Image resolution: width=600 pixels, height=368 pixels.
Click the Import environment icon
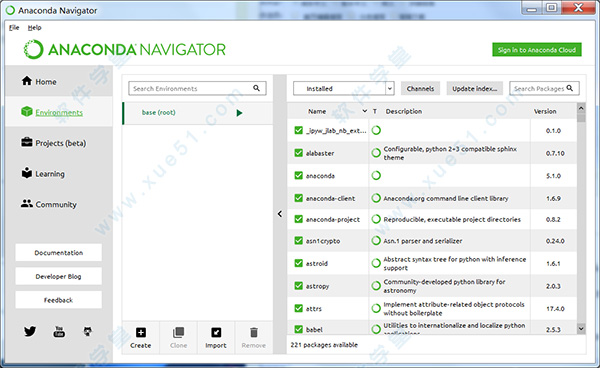pyautogui.click(x=216, y=332)
